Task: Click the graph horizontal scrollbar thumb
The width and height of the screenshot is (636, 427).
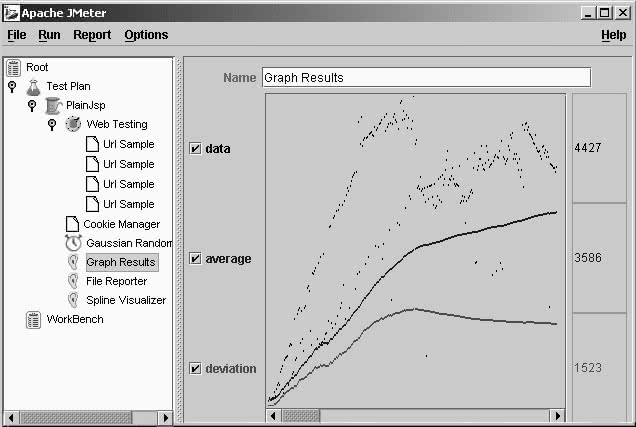Action: (301, 416)
